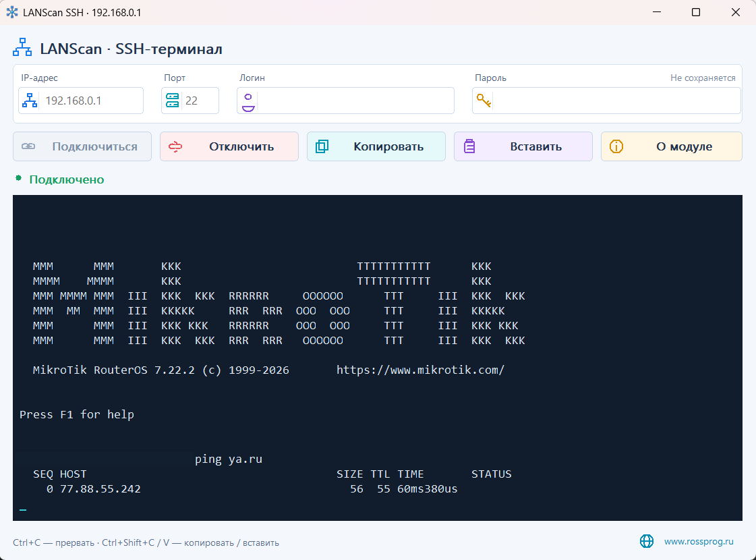Click the terminal cursor at the bottom line
Viewport: 756px width, 560px height.
[x=23, y=509]
